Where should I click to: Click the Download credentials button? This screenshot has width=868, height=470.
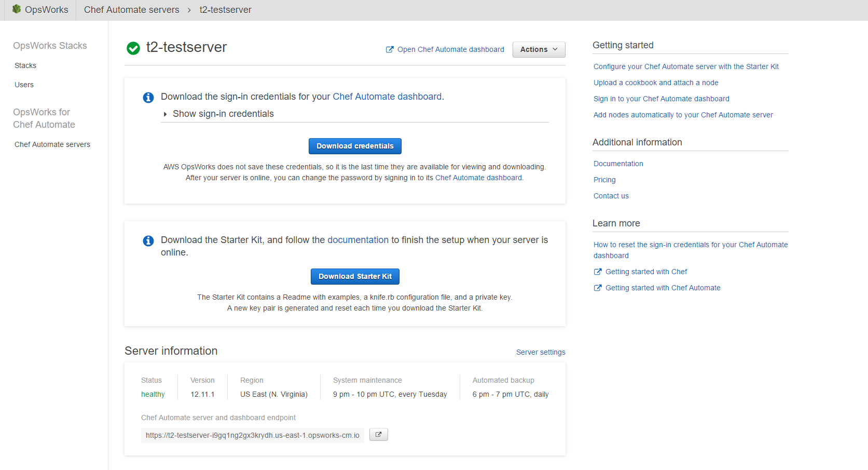coord(355,146)
